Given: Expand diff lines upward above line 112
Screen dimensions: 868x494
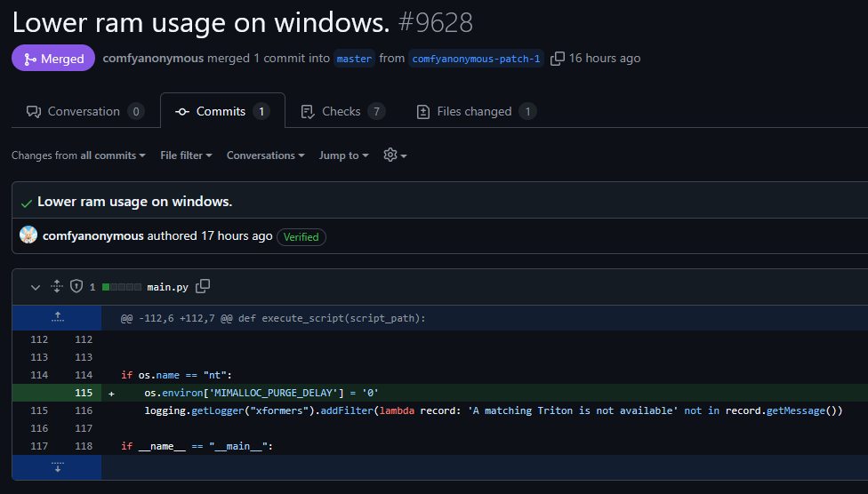Looking at the screenshot, I should click(57, 317).
